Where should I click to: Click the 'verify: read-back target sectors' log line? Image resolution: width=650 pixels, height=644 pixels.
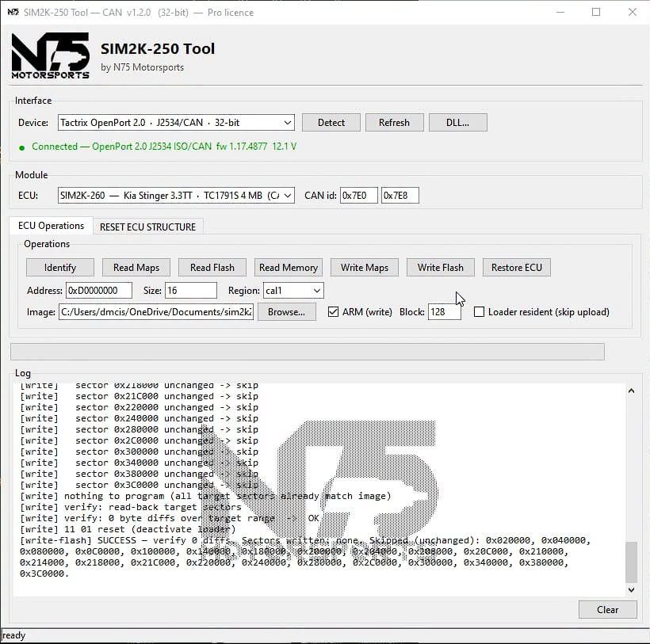[131, 507]
